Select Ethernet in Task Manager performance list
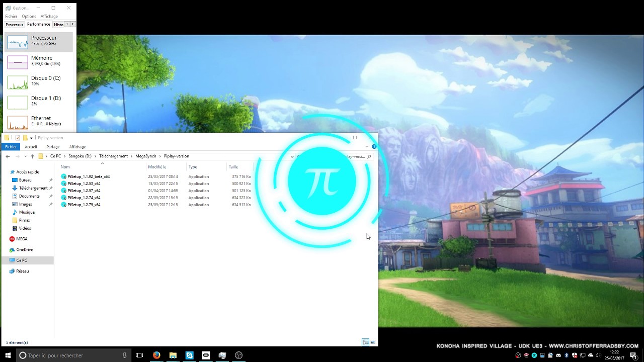This screenshot has height=362, width=644. (39, 122)
